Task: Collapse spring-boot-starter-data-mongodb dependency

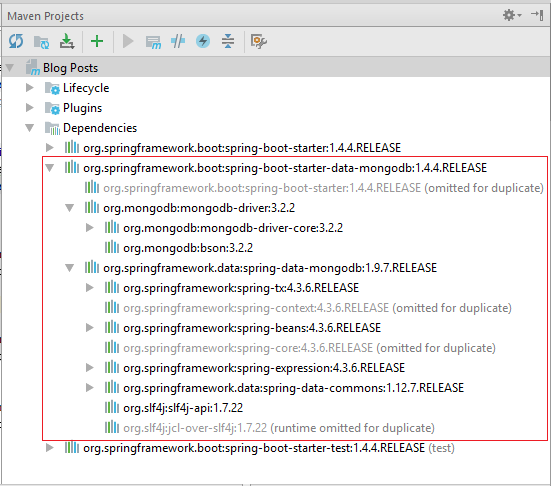Action: [x=50, y=168]
